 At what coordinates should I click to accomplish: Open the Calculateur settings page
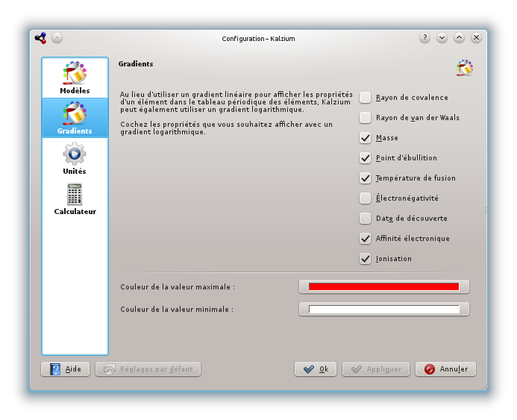click(x=75, y=199)
